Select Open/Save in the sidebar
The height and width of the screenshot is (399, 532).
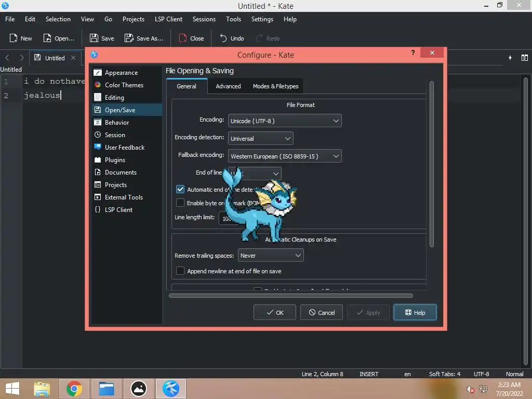click(127, 110)
